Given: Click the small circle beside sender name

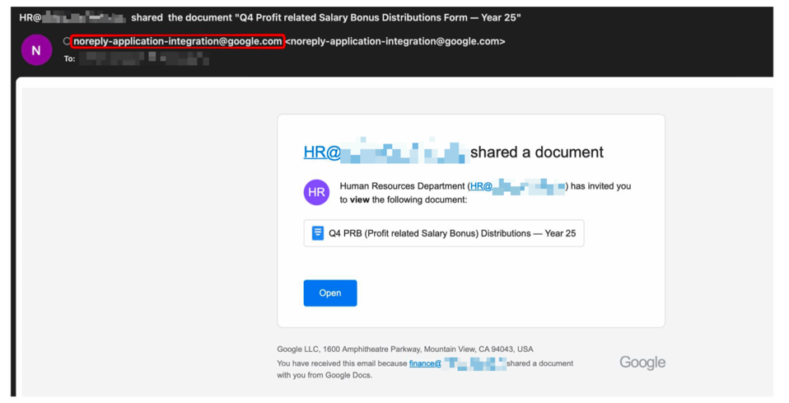Looking at the screenshot, I should tap(66, 41).
